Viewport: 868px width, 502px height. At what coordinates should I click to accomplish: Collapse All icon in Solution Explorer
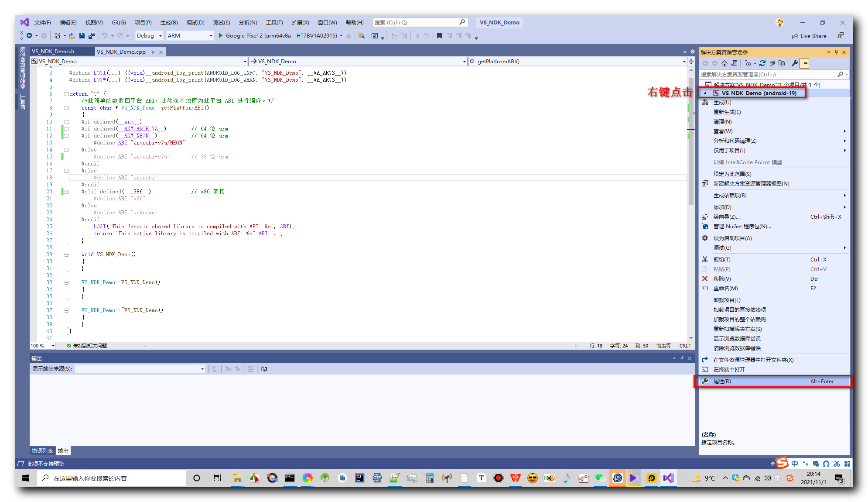[772, 63]
